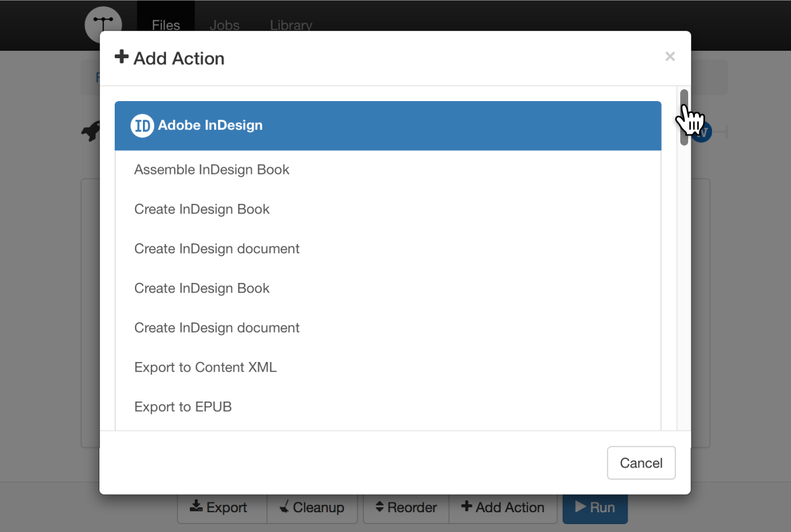Open the Library tab
The width and height of the screenshot is (791, 532).
pos(291,25)
